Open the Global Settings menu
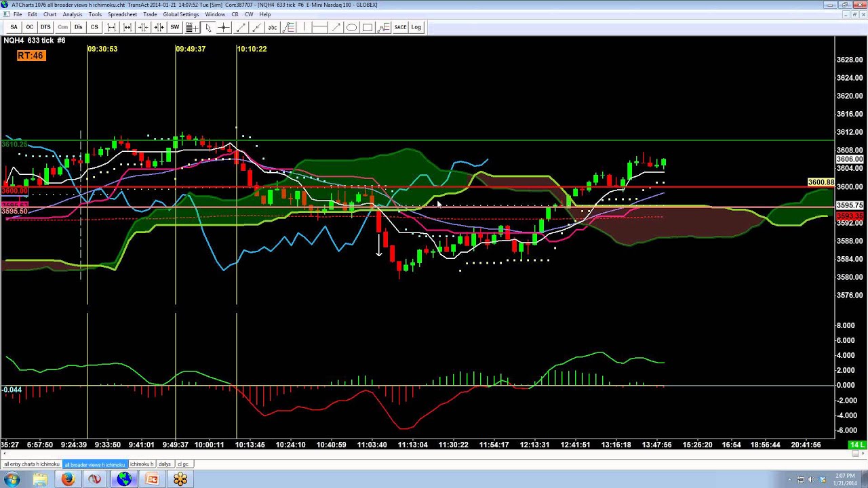 pyautogui.click(x=181, y=14)
